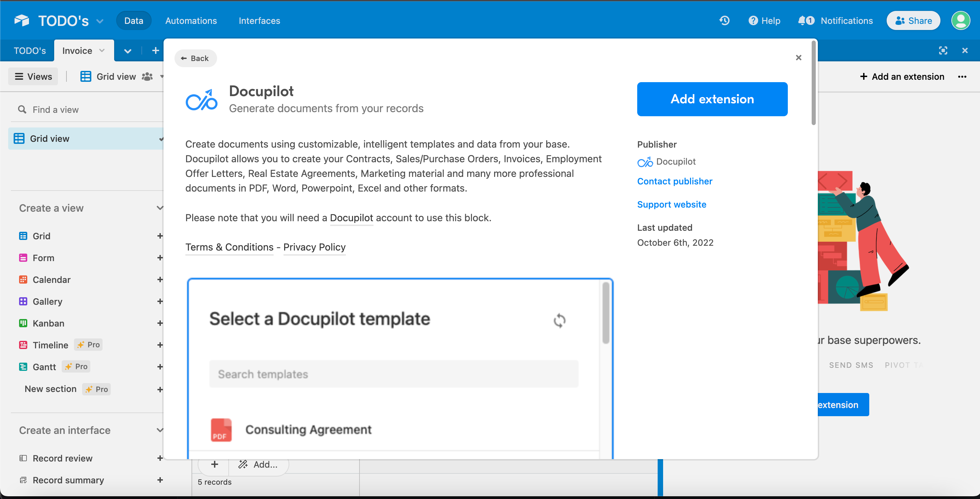Select Gantt view type
The width and height of the screenshot is (980, 499).
coord(44,366)
